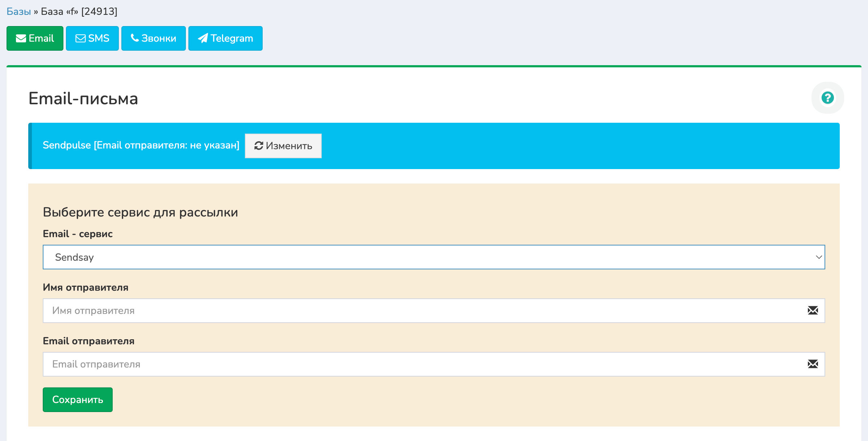This screenshot has width=868, height=441.
Task: Open the Email - сервис dropdown showing Sendsay
Action: 433,257
